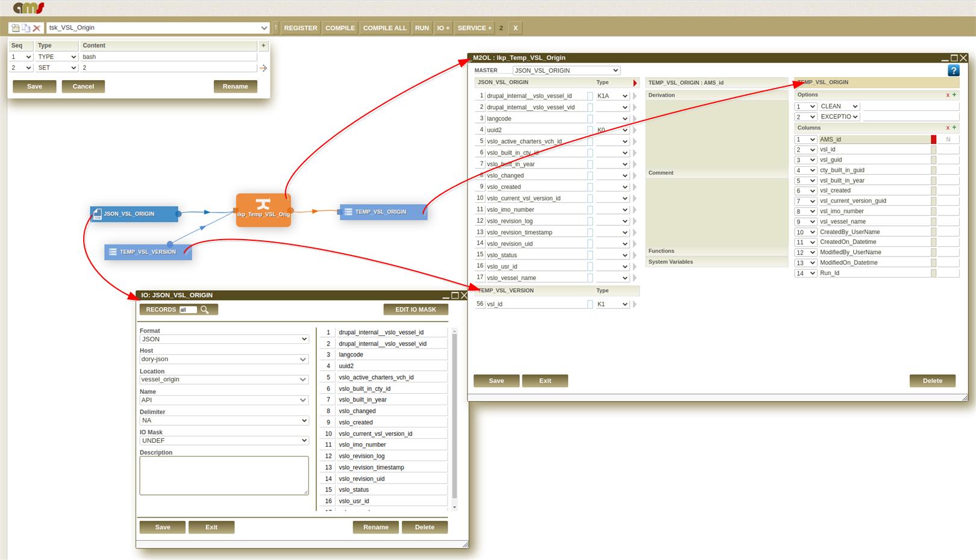Toggle checkbox for vslo_vessel_name row
Screen dimensions: 976x560
coord(590,278)
